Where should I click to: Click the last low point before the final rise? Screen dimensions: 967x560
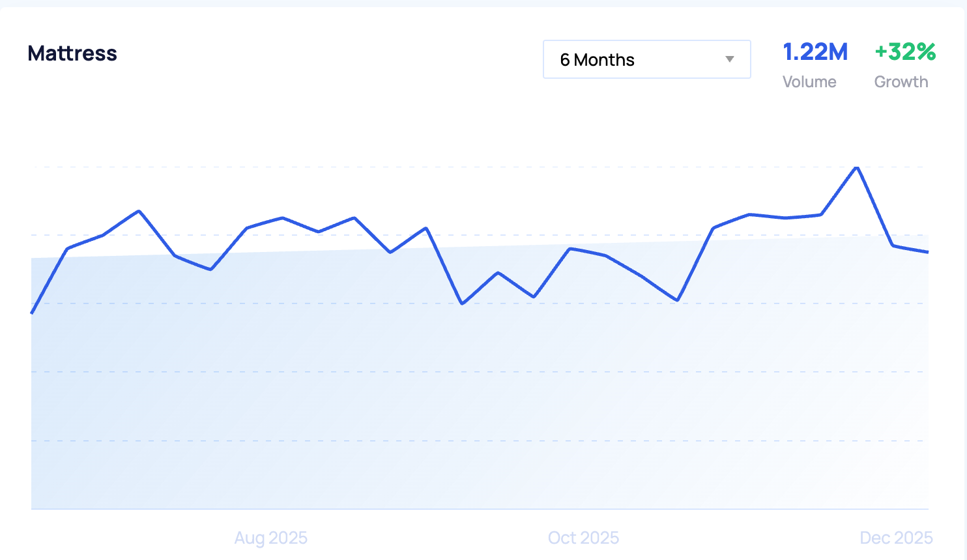click(678, 300)
